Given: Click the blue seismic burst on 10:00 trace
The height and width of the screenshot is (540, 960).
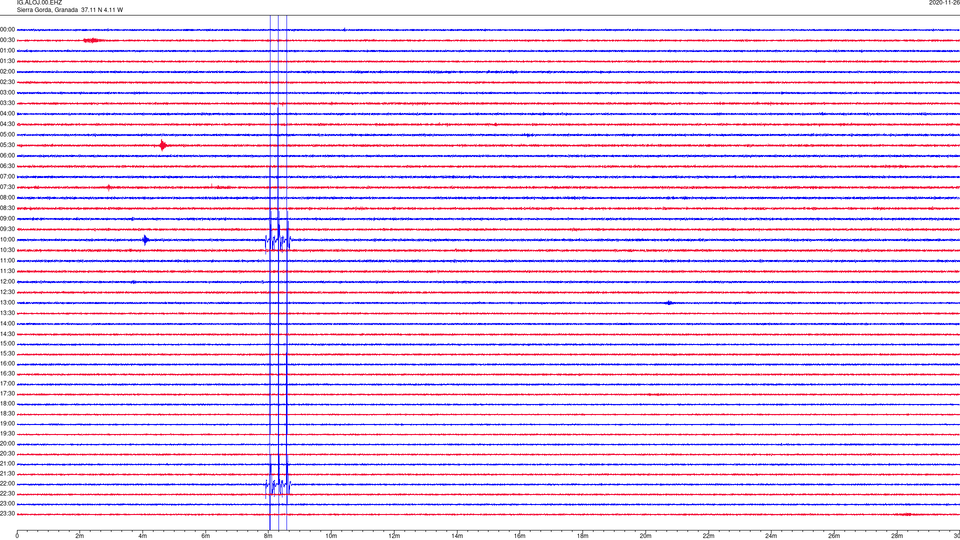Looking at the screenshot, I should [145, 240].
